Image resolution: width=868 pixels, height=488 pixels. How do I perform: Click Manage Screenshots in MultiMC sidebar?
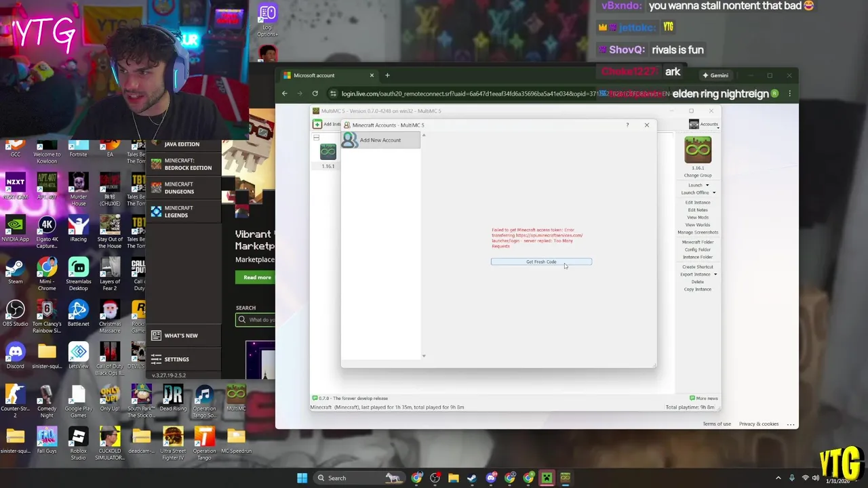[x=698, y=232]
